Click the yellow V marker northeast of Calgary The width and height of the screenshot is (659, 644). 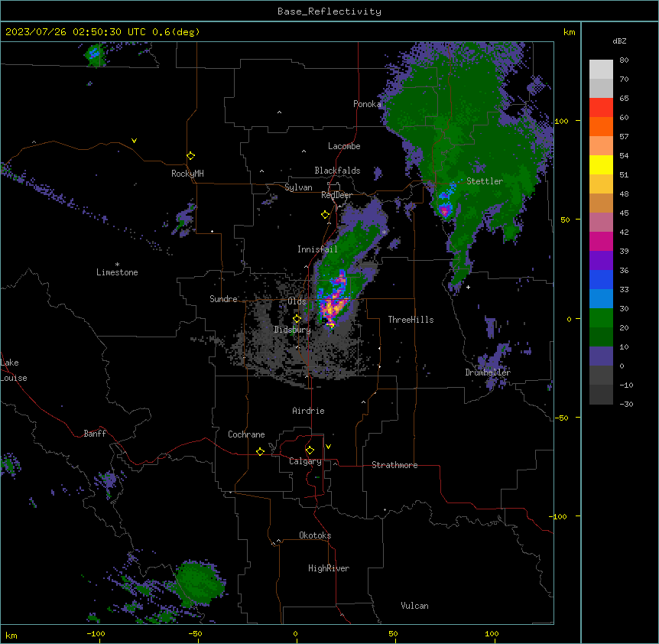(x=328, y=447)
